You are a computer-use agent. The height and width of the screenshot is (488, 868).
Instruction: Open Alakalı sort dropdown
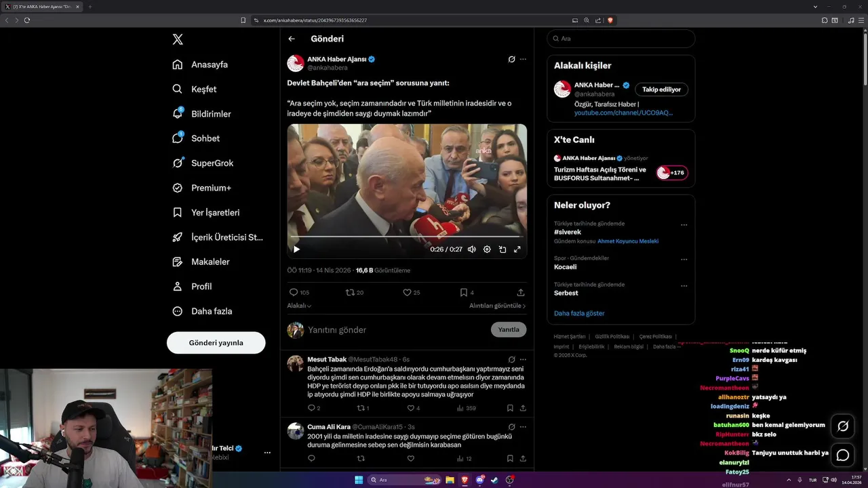click(299, 306)
